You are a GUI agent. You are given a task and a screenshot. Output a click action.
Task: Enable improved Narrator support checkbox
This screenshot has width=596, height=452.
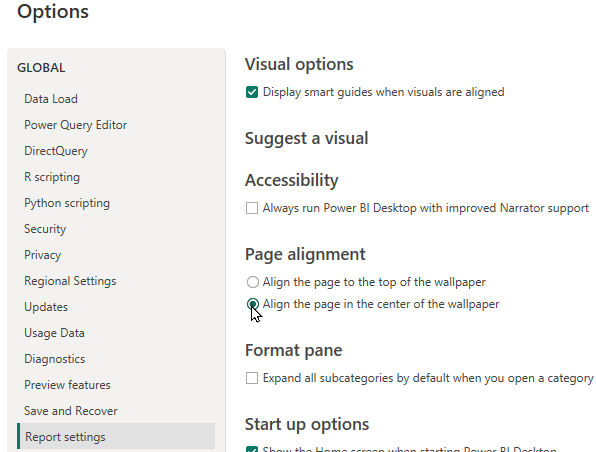(x=252, y=208)
